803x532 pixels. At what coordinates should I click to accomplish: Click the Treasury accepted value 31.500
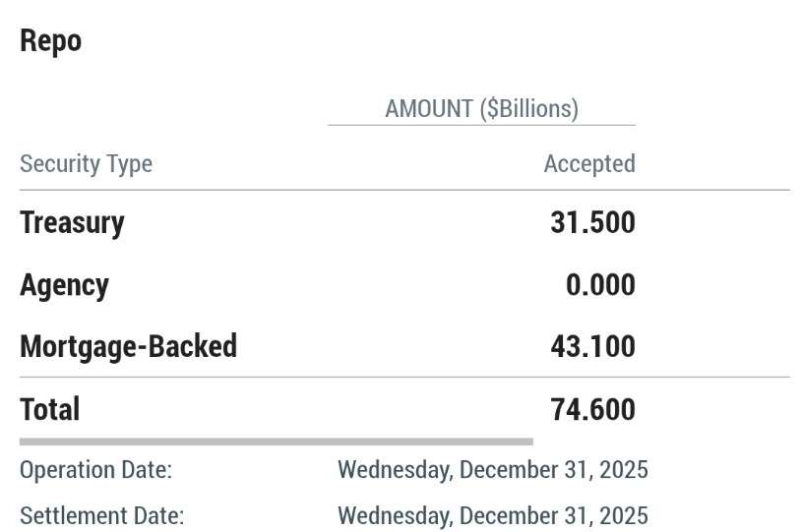pyautogui.click(x=592, y=222)
